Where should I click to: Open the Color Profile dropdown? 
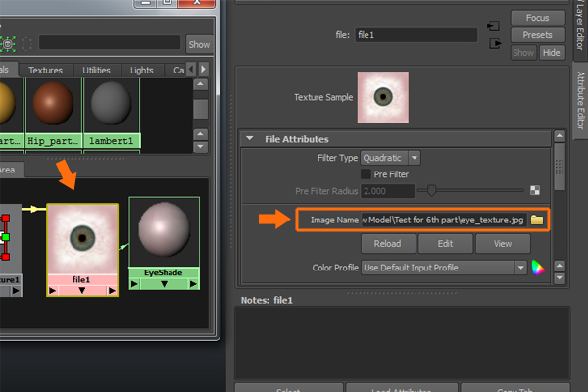pos(444,267)
